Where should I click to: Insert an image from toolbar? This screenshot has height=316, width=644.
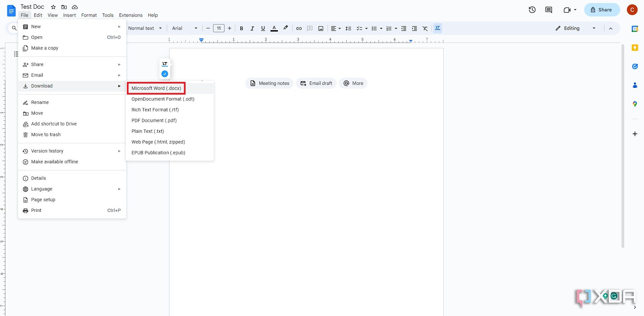[321, 28]
